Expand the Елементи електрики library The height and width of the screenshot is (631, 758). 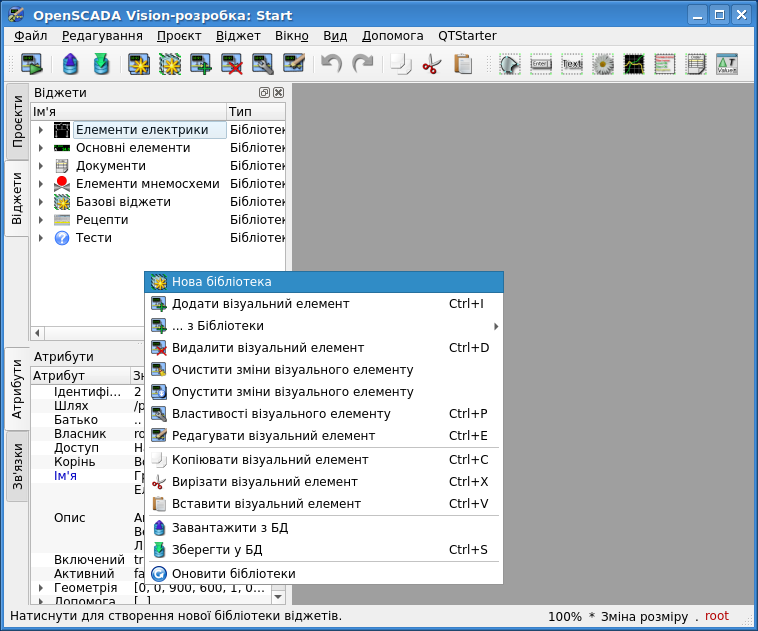40,130
